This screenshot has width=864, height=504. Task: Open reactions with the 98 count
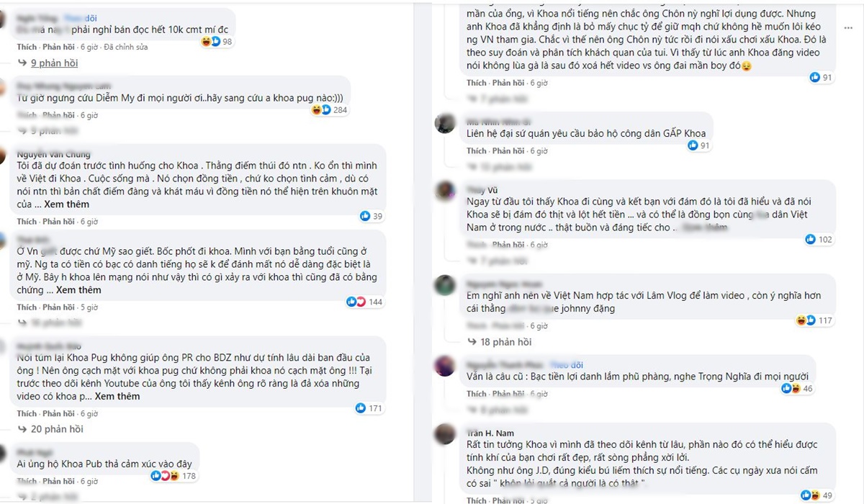point(210,42)
